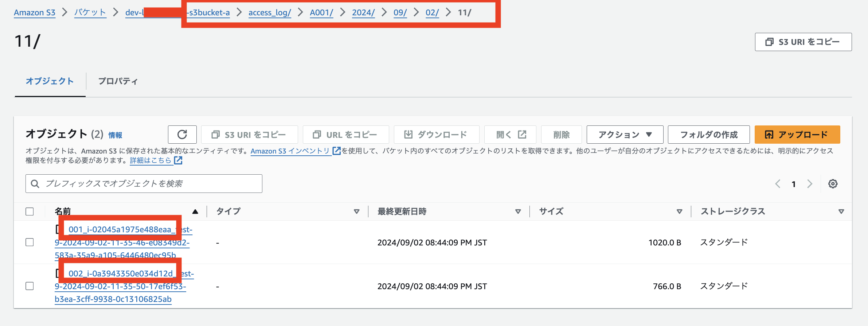This screenshot has height=326, width=868.
Task: Sort the タイプ column
Action: [357, 211]
